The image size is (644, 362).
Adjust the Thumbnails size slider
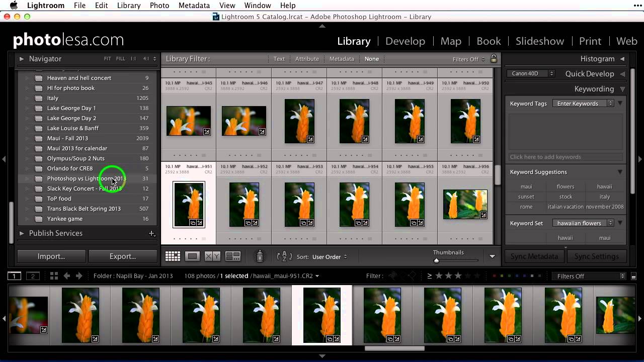436,260
